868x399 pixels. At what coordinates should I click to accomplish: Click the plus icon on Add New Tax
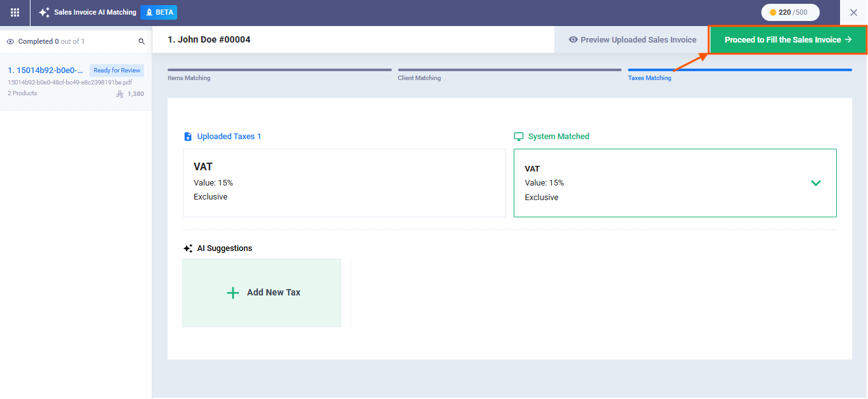tap(233, 293)
